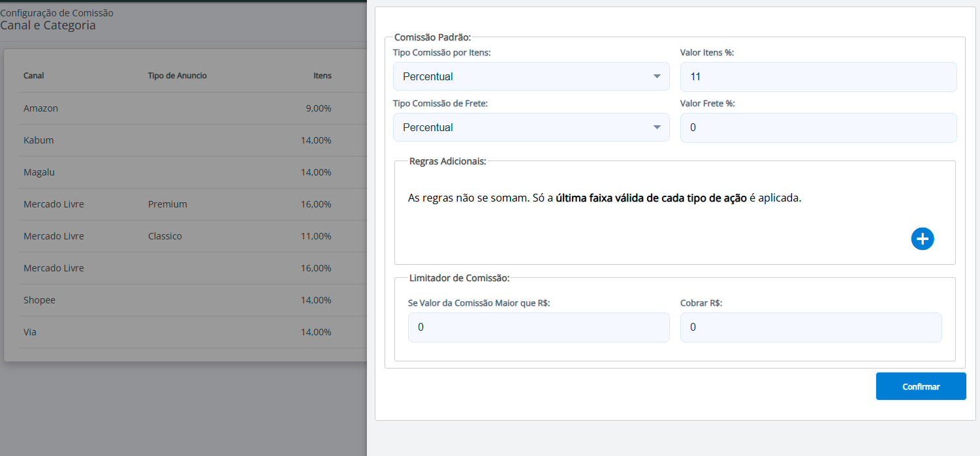This screenshot has height=456, width=980.
Task: Confirm the commission settings
Action: click(x=921, y=386)
